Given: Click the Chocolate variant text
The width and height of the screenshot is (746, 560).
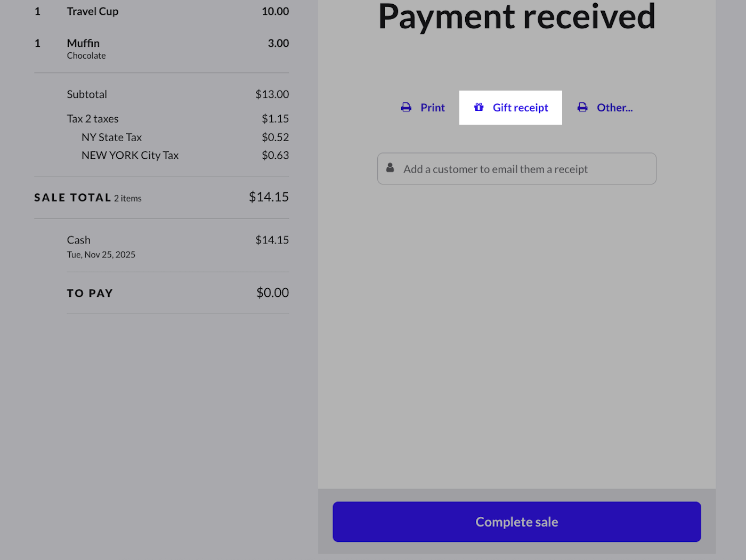Looking at the screenshot, I should (86, 55).
